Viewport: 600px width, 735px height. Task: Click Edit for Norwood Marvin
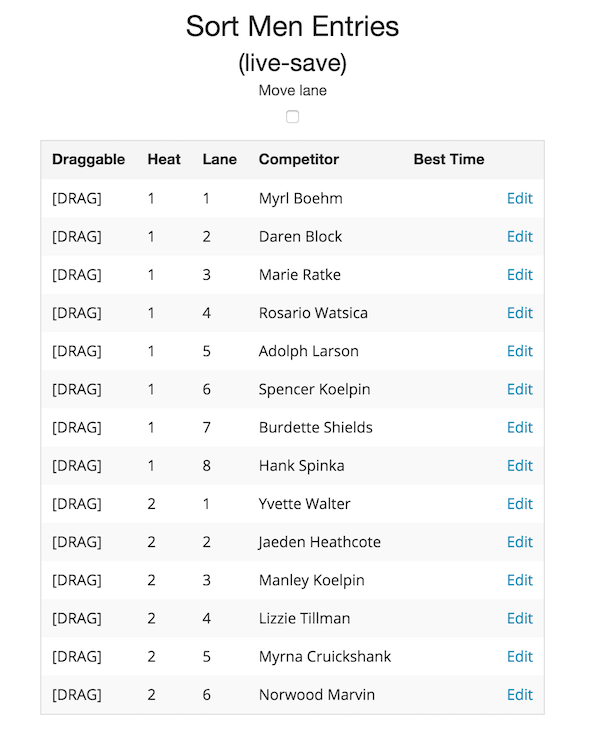(x=519, y=694)
